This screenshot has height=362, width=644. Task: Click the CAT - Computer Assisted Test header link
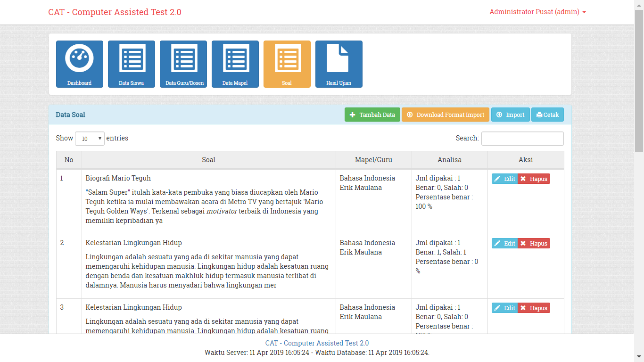115,12
